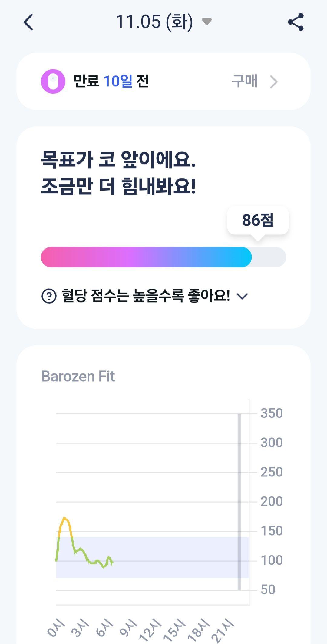327x644 pixels.
Task: Tap the question mark help icon
Action: (49, 296)
